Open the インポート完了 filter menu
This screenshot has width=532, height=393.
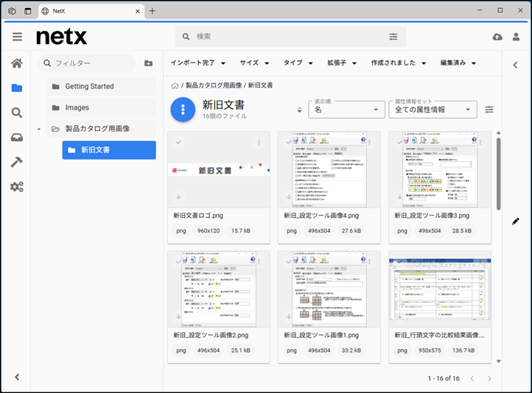[x=198, y=63]
